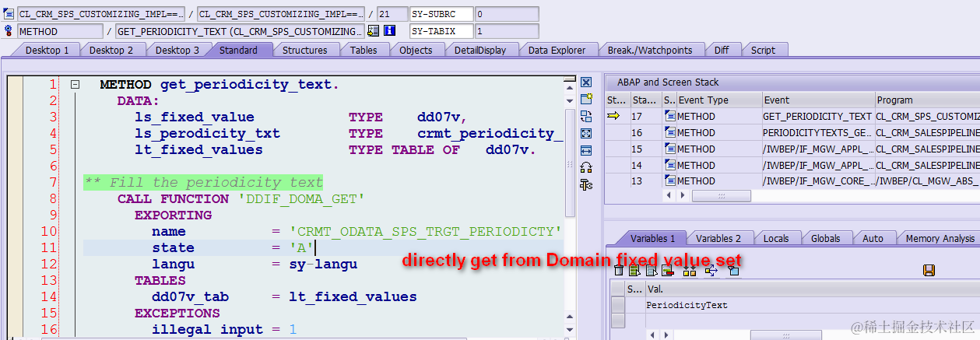Image resolution: width=980 pixels, height=340 pixels.
Task: Click the program icon at top left
Action: pyautogui.click(x=9, y=14)
